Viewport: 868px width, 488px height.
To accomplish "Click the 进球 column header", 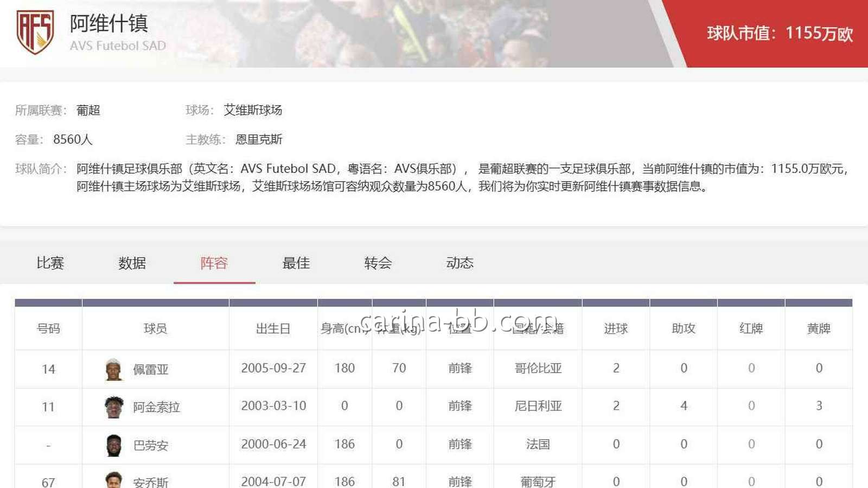I will 616,329.
